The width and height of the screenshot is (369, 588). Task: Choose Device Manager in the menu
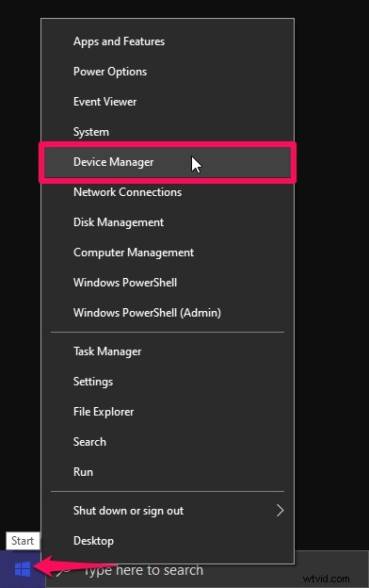(x=167, y=162)
